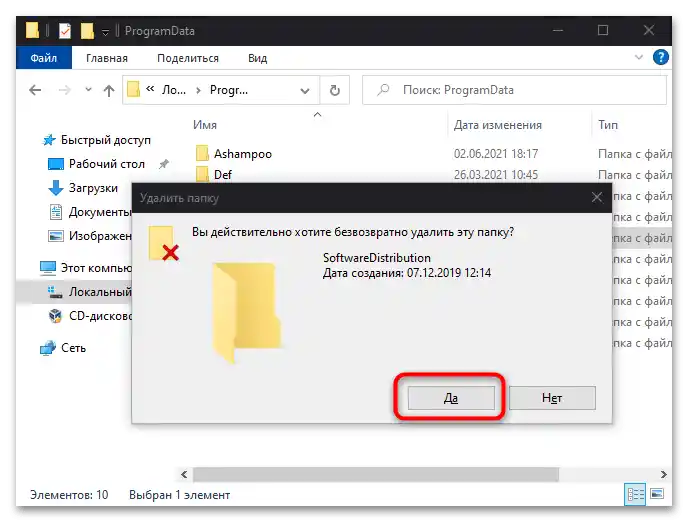Image resolution: width=688 pixels, height=522 pixels.
Task: Open the Файл menu
Action: [x=43, y=58]
